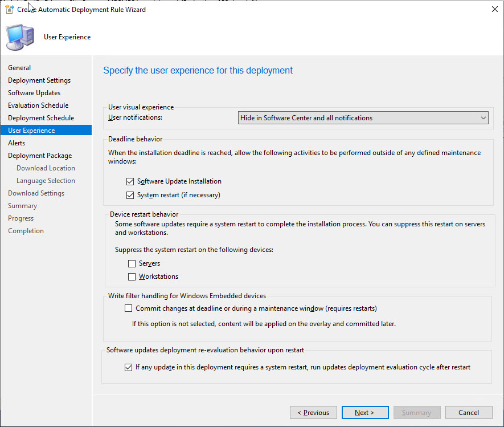Open the User notifications dropdown
The width and height of the screenshot is (504, 427).
363,118
